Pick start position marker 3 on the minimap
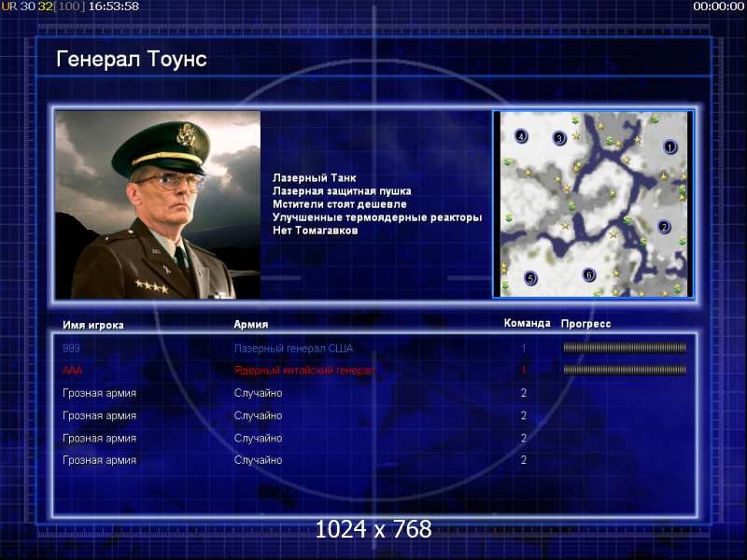The height and width of the screenshot is (560, 747). tap(559, 138)
